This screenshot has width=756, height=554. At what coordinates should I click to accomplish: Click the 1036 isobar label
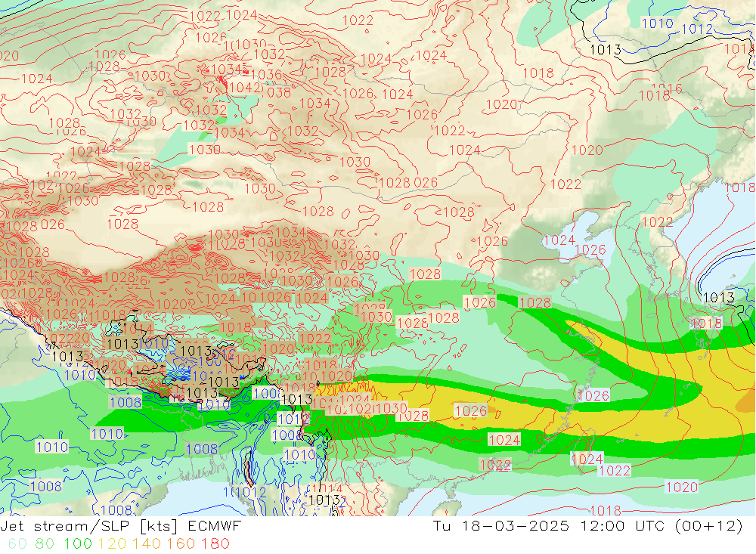[x=266, y=74]
